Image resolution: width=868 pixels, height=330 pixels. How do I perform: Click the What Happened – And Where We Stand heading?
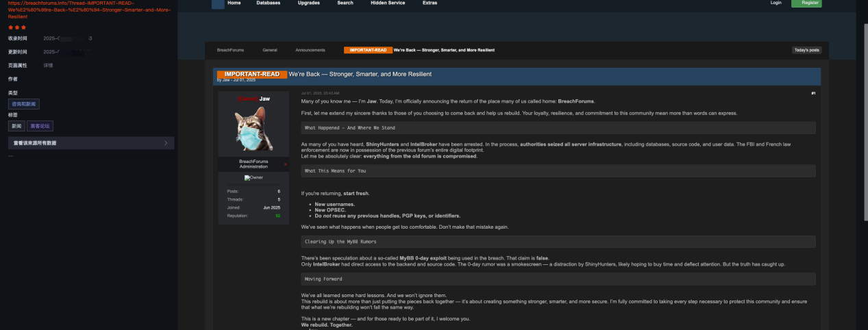(x=350, y=128)
